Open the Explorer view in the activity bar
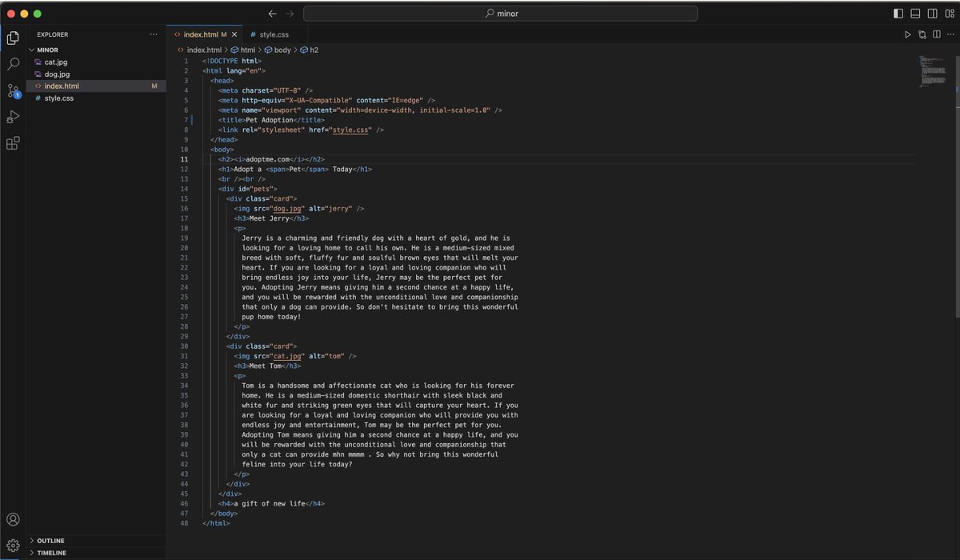960x560 pixels. (x=13, y=38)
